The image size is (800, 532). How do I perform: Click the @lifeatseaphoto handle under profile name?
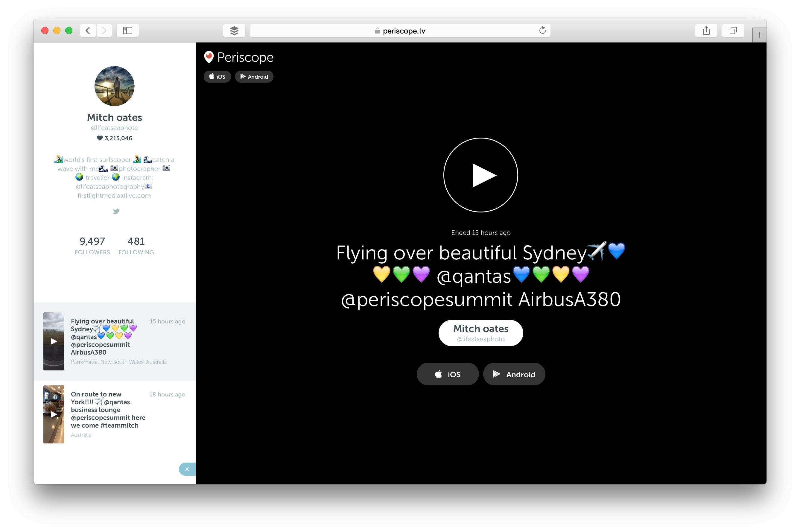pyautogui.click(x=114, y=127)
